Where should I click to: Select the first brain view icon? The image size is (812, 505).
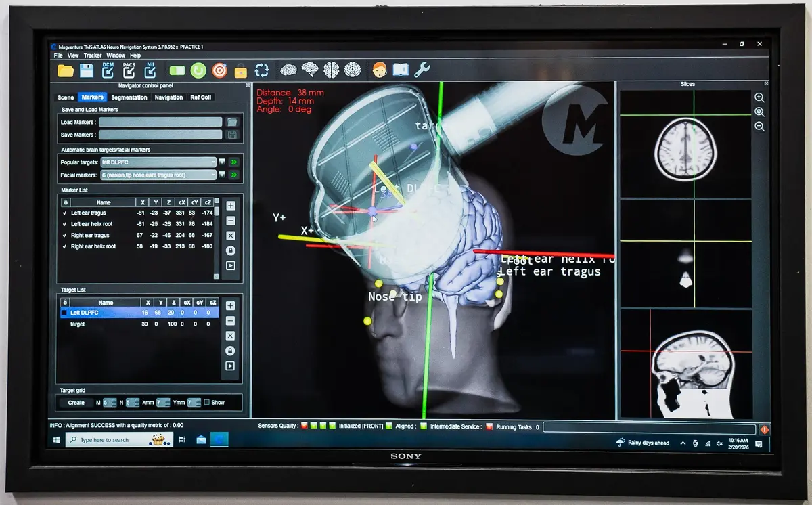[x=289, y=69]
